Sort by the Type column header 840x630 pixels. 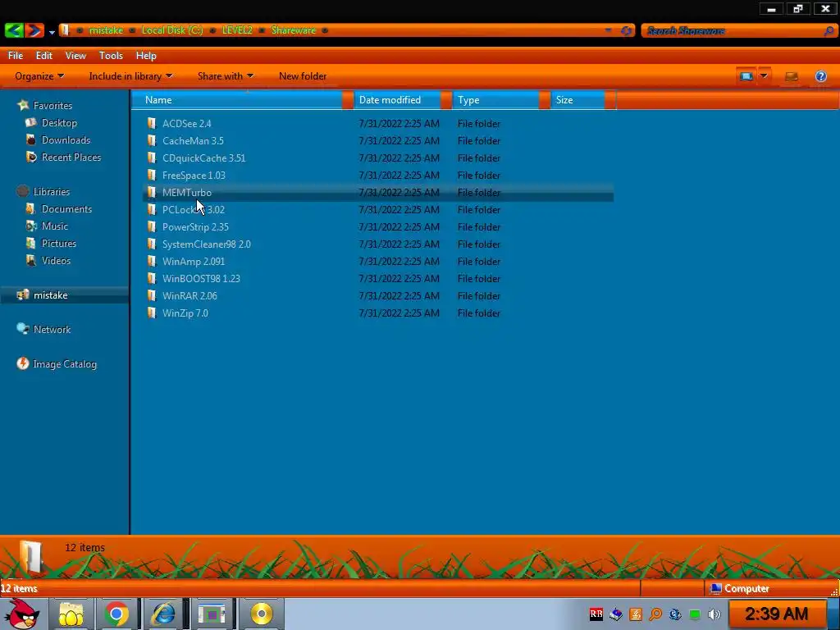(496, 99)
